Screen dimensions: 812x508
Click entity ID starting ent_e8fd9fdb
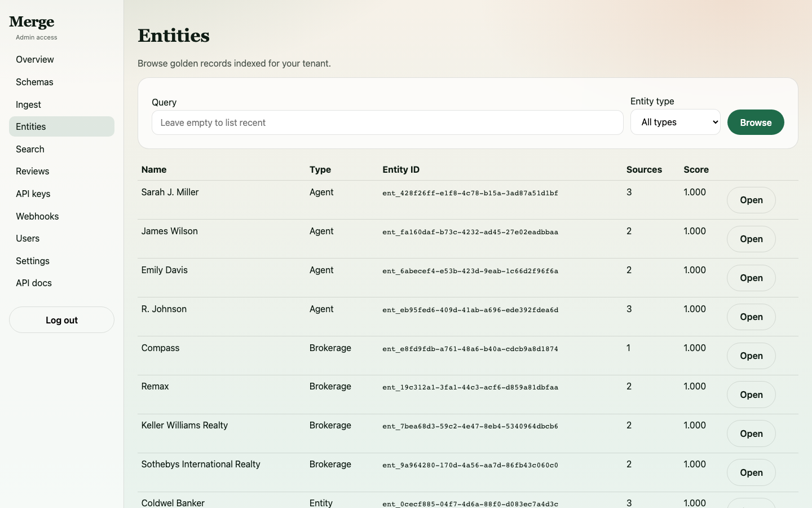click(x=470, y=349)
